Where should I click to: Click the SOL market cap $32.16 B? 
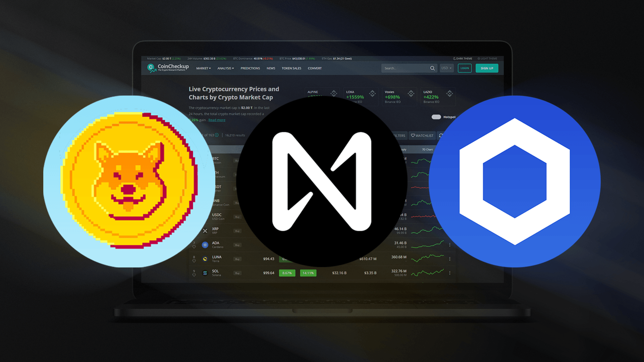coord(339,273)
